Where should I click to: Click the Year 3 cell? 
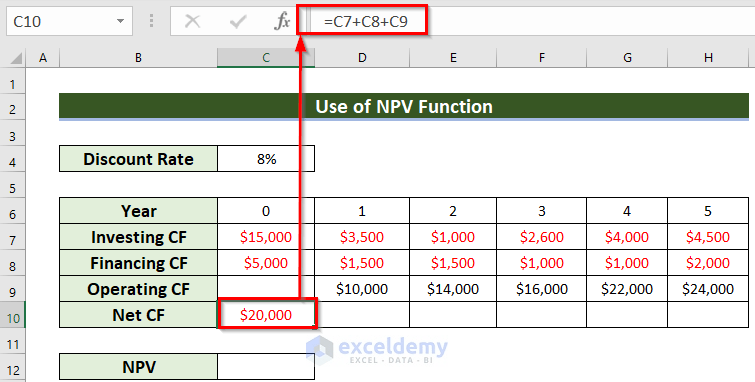pyautogui.click(x=542, y=211)
